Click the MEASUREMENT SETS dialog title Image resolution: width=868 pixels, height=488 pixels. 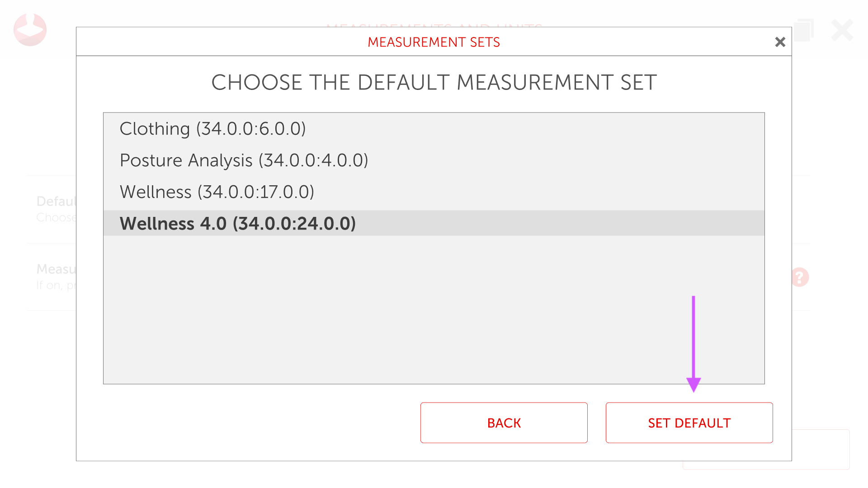434,42
